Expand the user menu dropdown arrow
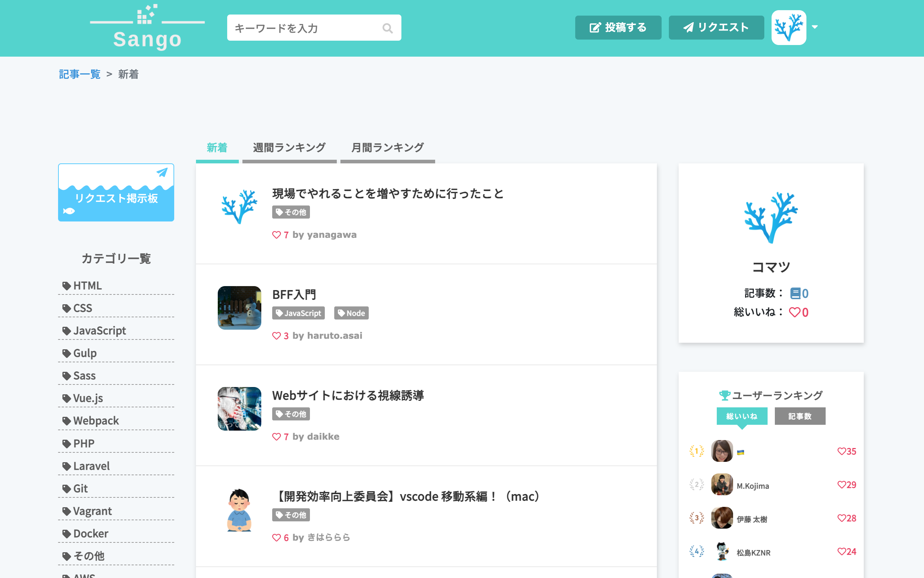Image resolution: width=924 pixels, height=578 pixels. tap(815, 27)
